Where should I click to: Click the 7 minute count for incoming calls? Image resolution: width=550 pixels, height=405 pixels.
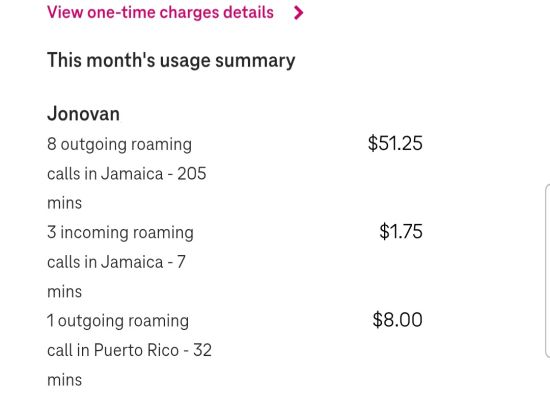[181, 262]
